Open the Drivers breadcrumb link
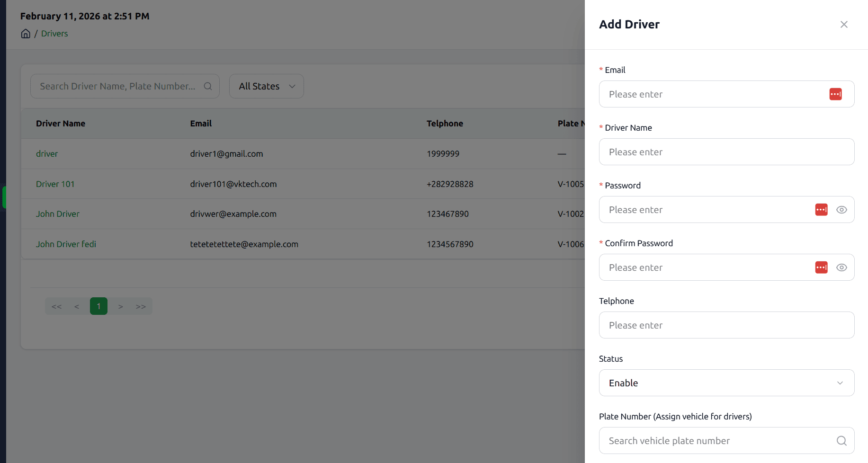This screenshot has width=868, height=463. pos(54,34)
